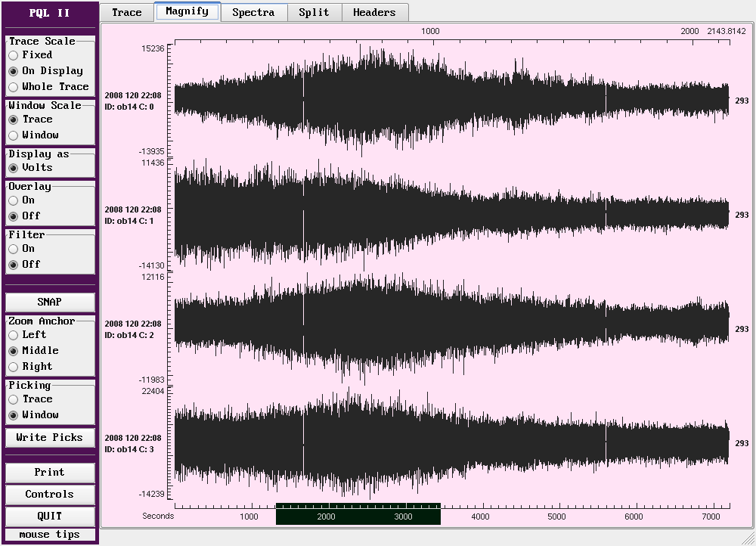Show mouse tips
The width and height of the screenshot is (756, 546).
(x=50, y=535)
